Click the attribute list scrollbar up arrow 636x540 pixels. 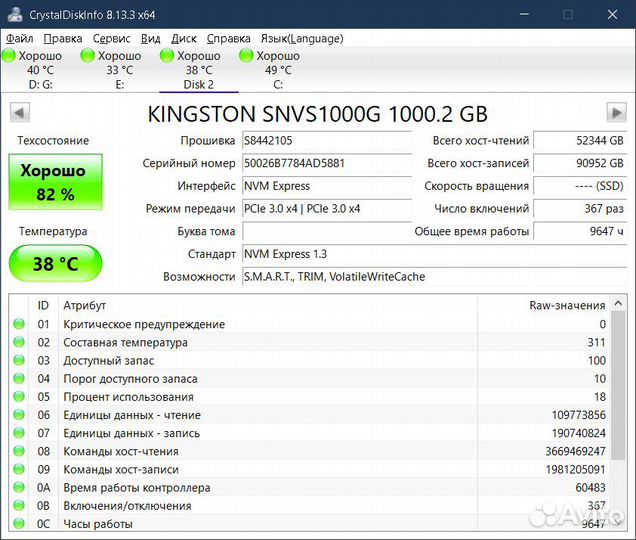(618, 303)
